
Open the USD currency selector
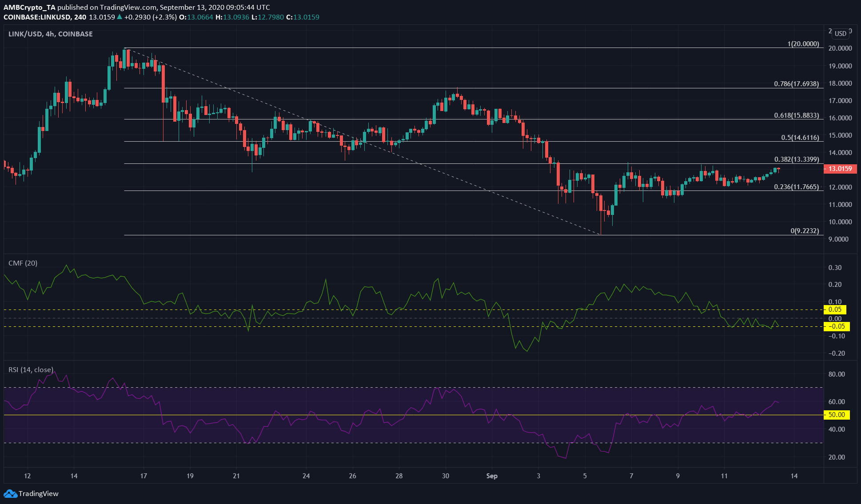tap(840, 33)
